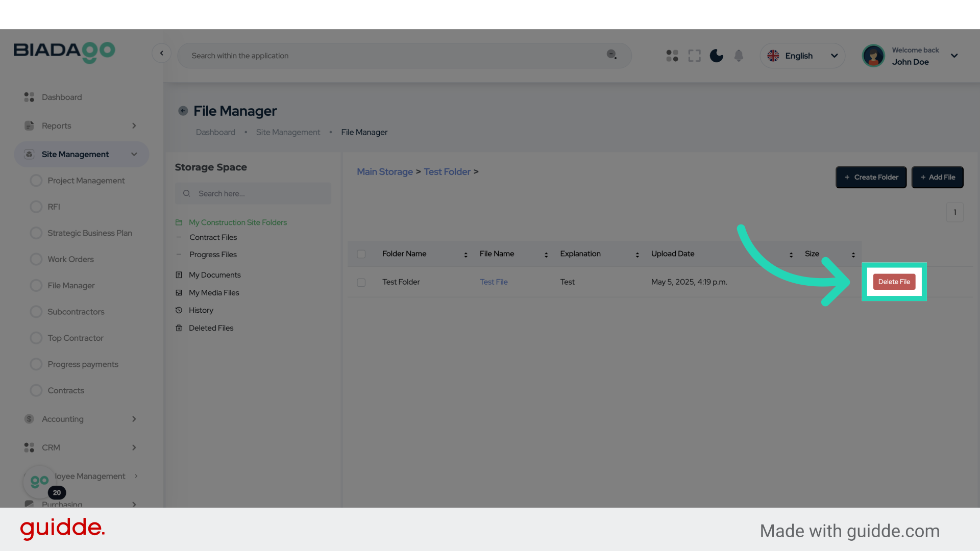
Task: Toggle the select-all checkbox in table header
Action: [x=361, y=254]
